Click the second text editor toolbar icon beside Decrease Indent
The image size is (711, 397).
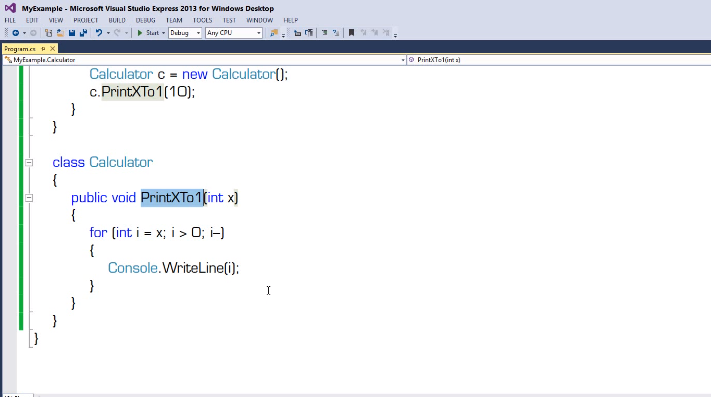309,33
